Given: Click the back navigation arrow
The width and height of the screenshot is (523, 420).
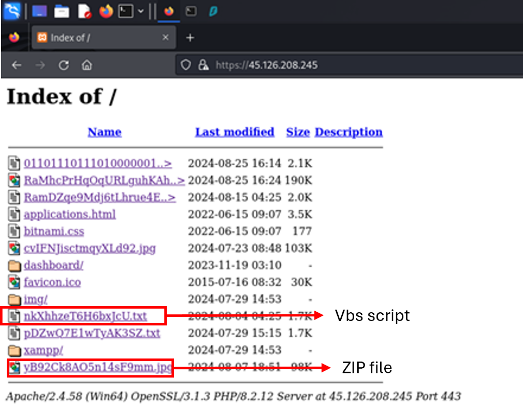Looking at the screenshot, I should click(x=17, y=65).
